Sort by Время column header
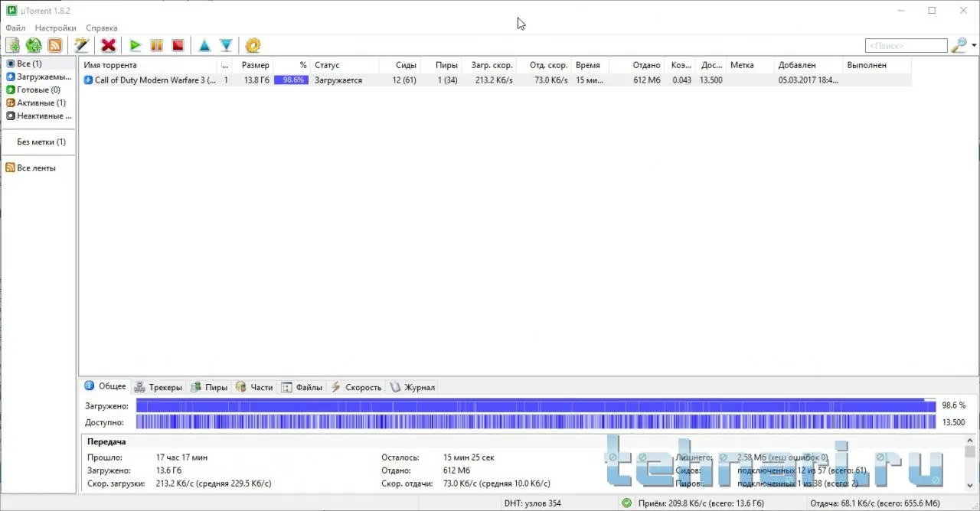 coord(590,65)
